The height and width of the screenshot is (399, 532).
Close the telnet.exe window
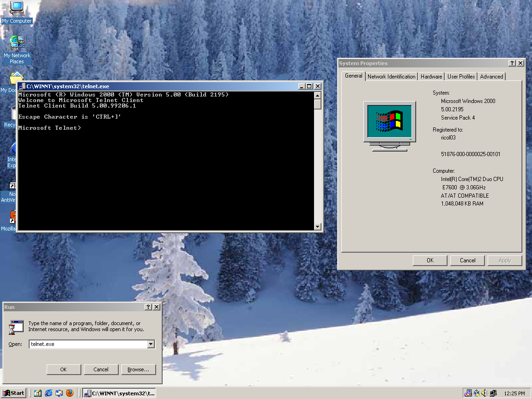pos(318,86)
